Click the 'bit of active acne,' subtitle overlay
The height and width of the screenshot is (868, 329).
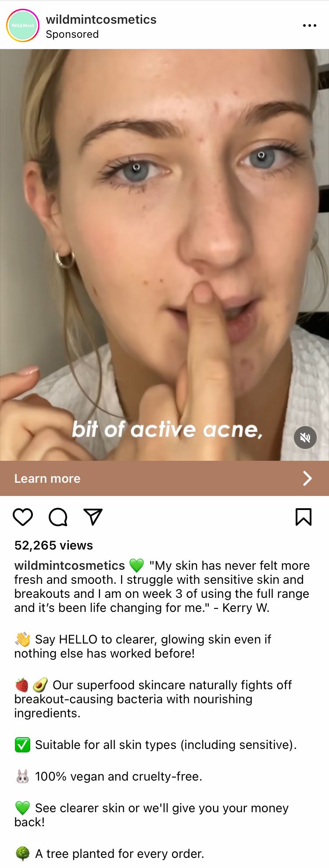click(167, 429)
